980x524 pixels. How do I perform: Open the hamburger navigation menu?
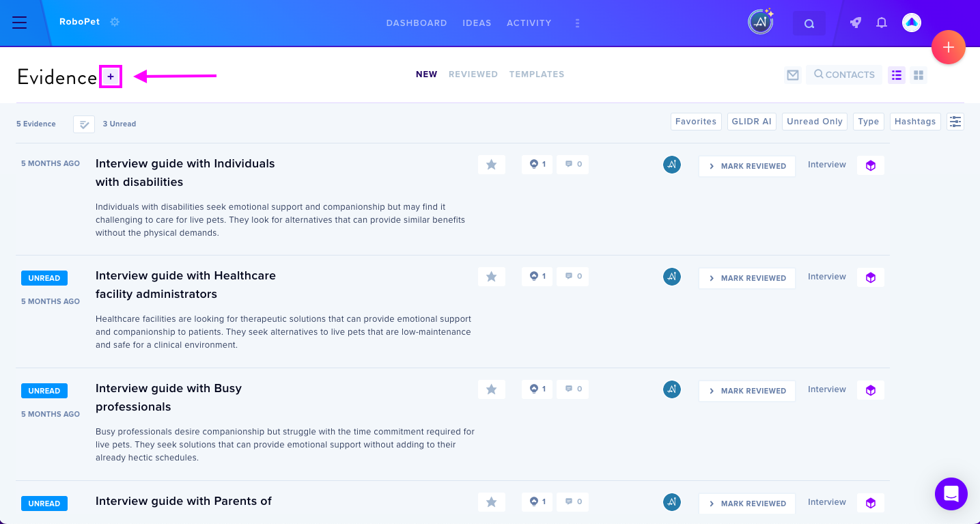coord(20,23)
